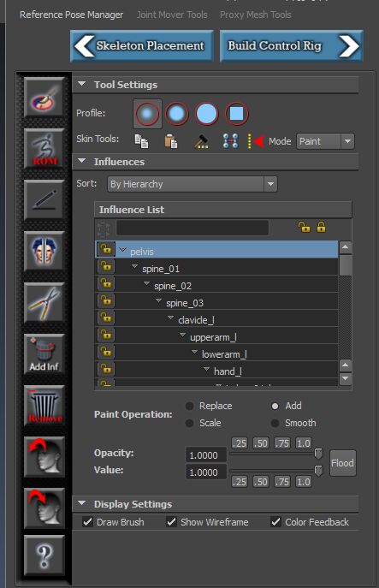Image resolution: width=379 pixels, height=588 pixels.
Task: Collapse the pelvis tree node
Action: pyautogui.click(x=122, y=250)
